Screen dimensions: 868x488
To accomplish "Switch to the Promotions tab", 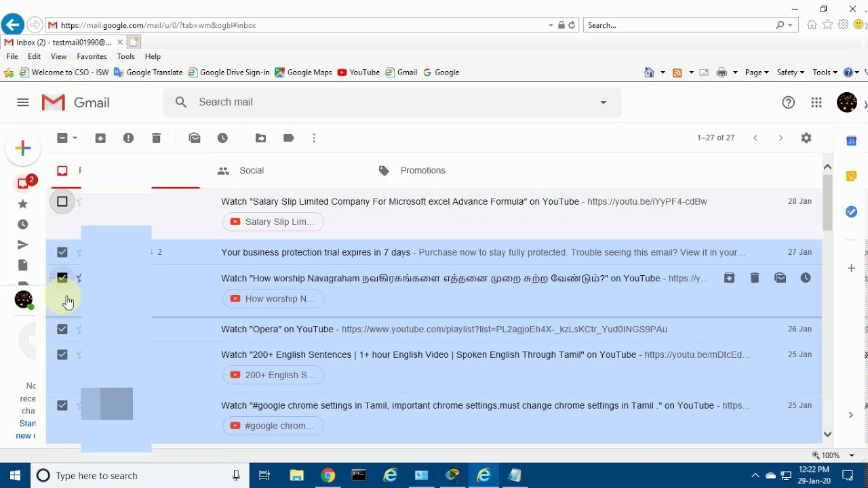I will coord(412,171).
